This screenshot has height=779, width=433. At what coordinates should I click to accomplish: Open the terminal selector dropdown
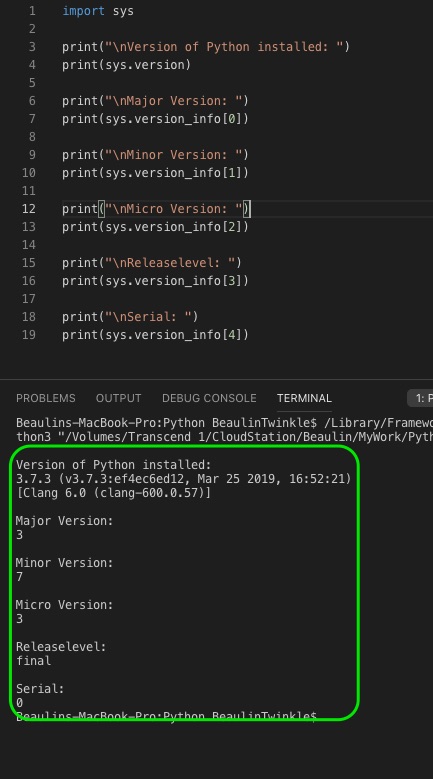tap(421, 398)
